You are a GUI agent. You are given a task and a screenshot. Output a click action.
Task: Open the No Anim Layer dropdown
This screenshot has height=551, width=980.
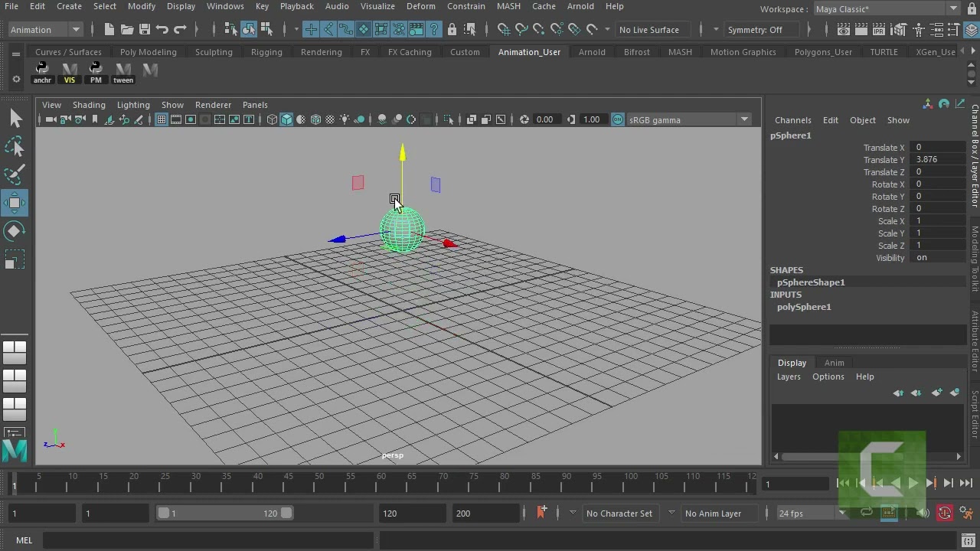click(x=720, y=514)
